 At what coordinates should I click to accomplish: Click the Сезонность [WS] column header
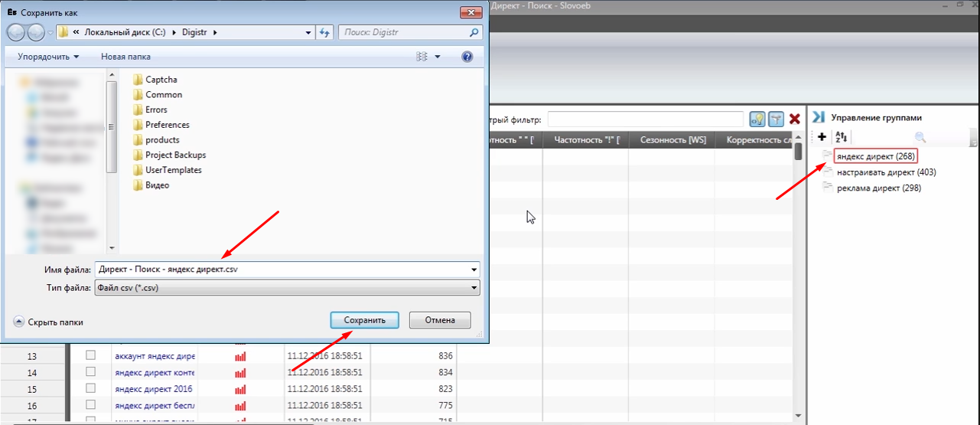tap(672, 139)
